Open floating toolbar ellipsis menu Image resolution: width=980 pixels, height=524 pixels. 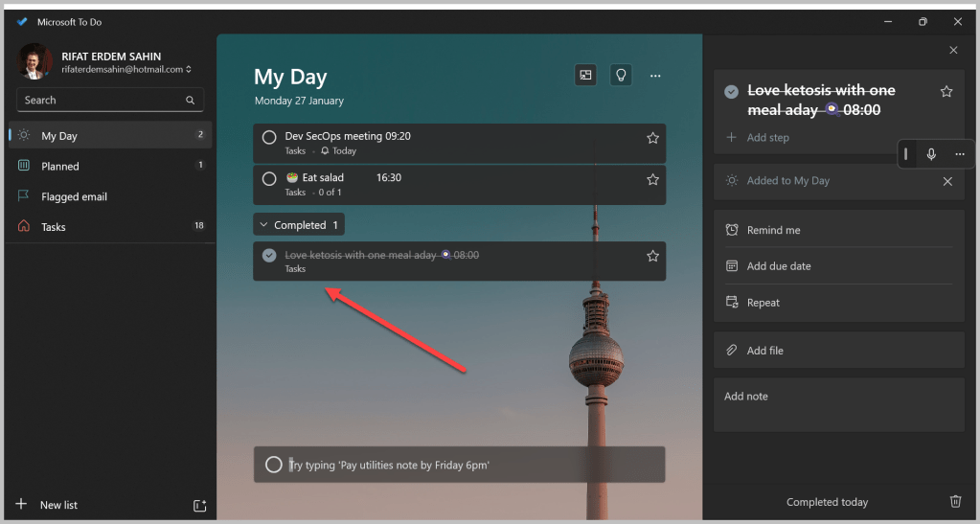pyautogui.click(x=959, y=154)
